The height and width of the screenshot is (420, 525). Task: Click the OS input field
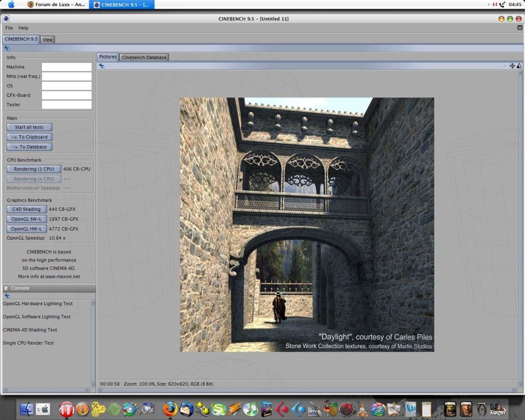[67, 86]
